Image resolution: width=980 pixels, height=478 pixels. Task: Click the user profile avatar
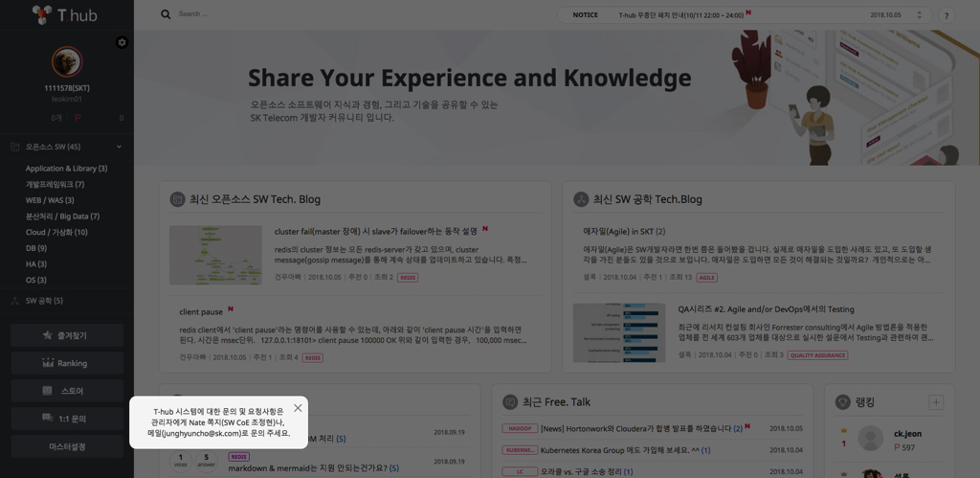(x=67, y=61)
